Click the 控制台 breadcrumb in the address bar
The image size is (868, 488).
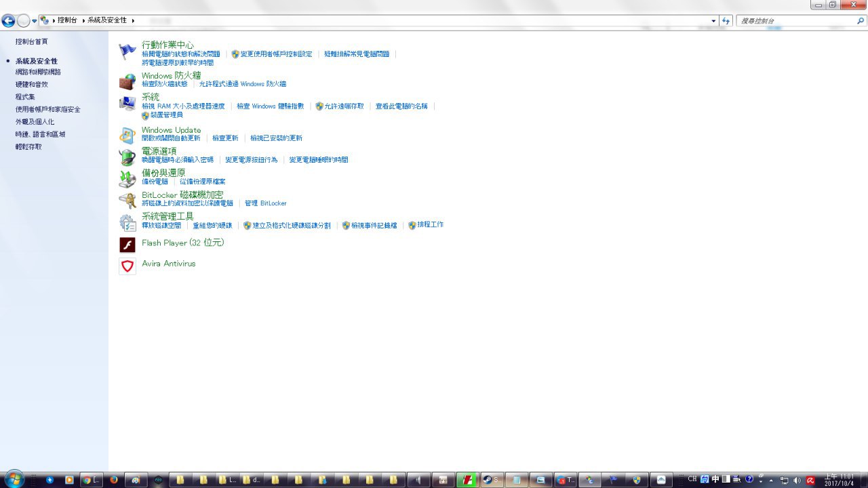tap(68, 21)
